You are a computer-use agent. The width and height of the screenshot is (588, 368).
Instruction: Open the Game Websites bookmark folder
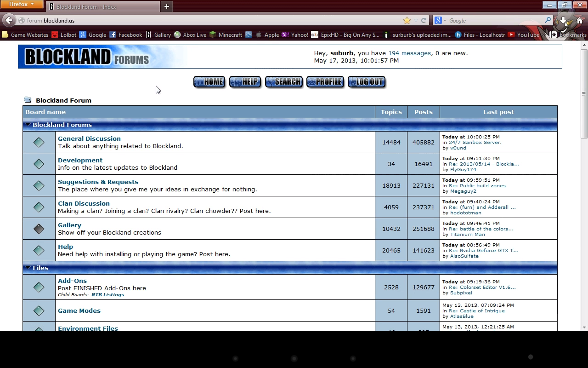[25, 34]
